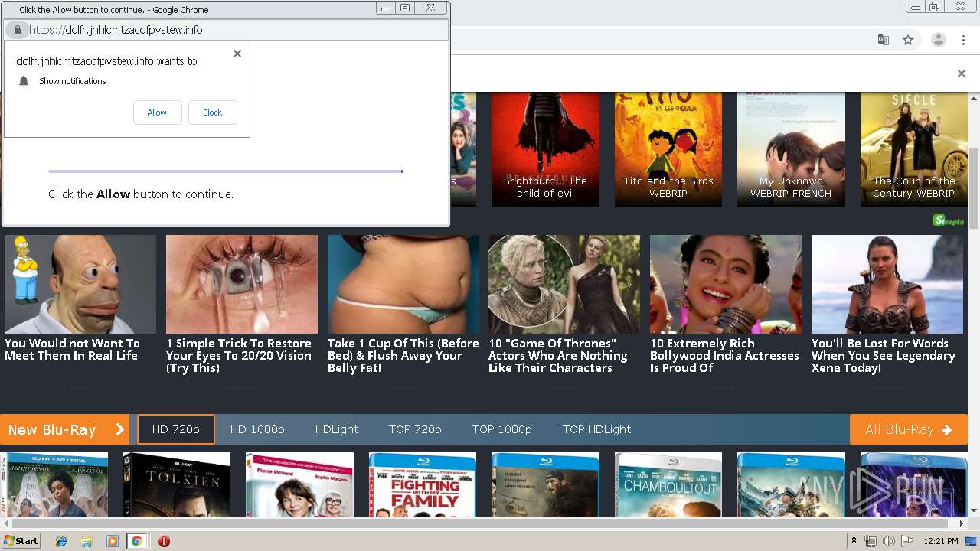Screen dimensions: 980x551
Task: Switch to the HD 1080p tab
Action: (257, 429)
